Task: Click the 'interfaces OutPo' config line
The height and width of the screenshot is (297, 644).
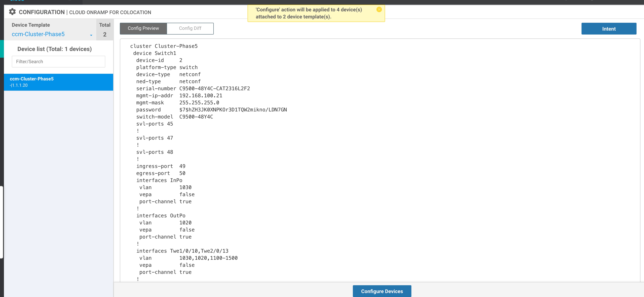Action: 161,216
